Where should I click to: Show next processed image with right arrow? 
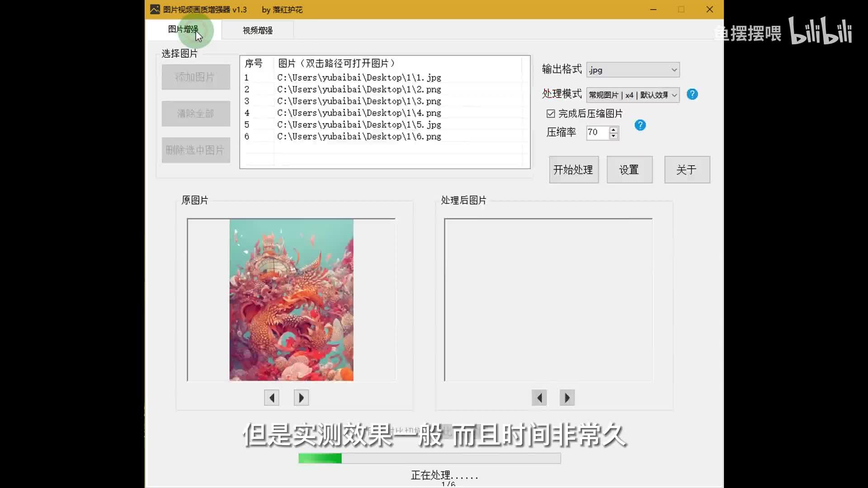(x=567, y=398)
